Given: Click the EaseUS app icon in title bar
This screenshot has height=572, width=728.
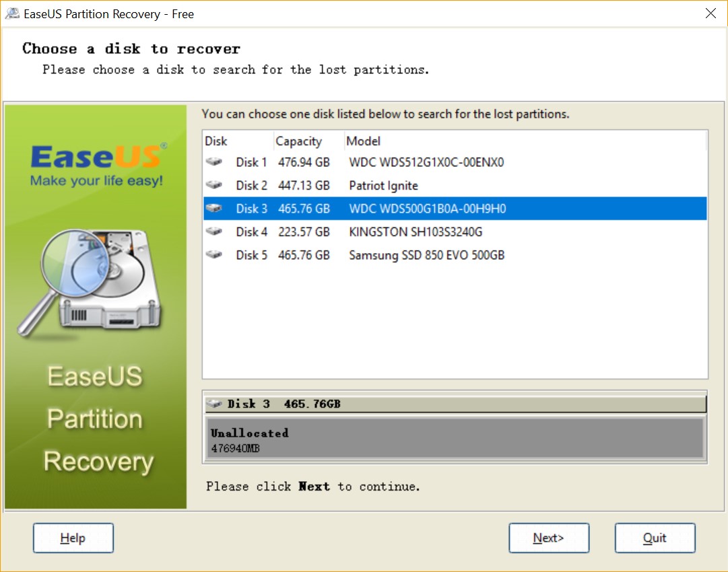Looking at the screenshot, I should (12, 13).
